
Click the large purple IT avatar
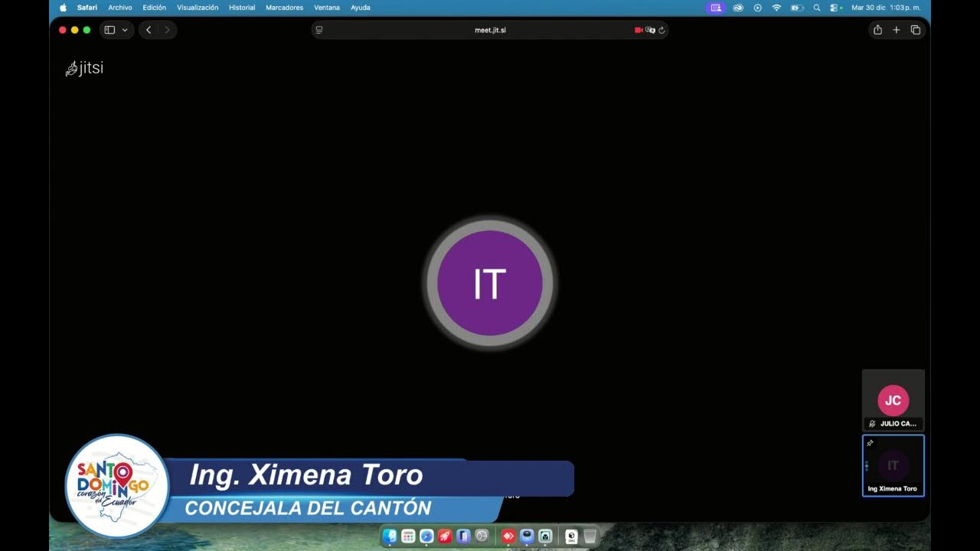490,283
